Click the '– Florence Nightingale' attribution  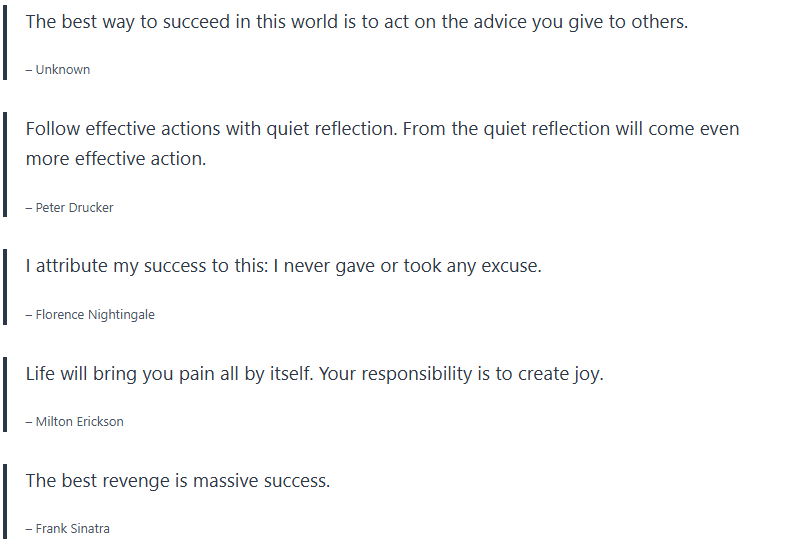point(90,315)
